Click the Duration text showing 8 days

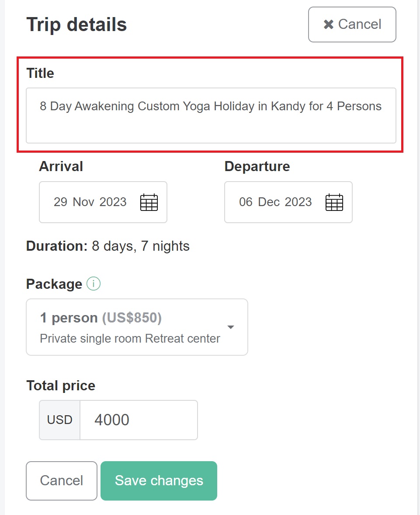coord(107,246)
